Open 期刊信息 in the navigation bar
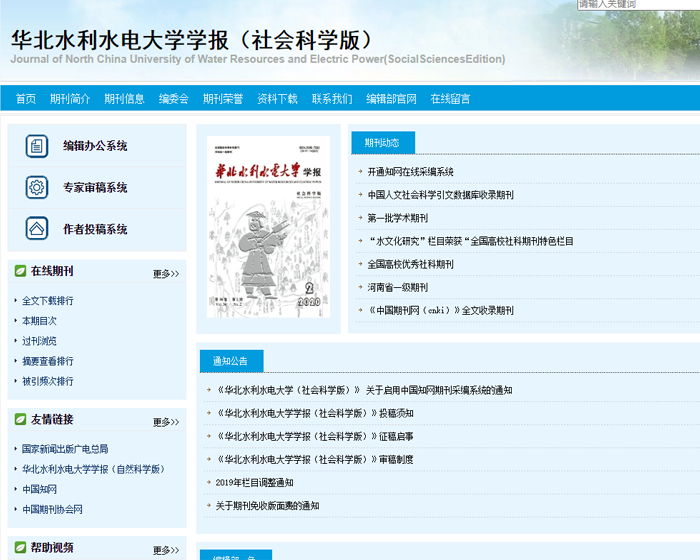 pos(125,99)
